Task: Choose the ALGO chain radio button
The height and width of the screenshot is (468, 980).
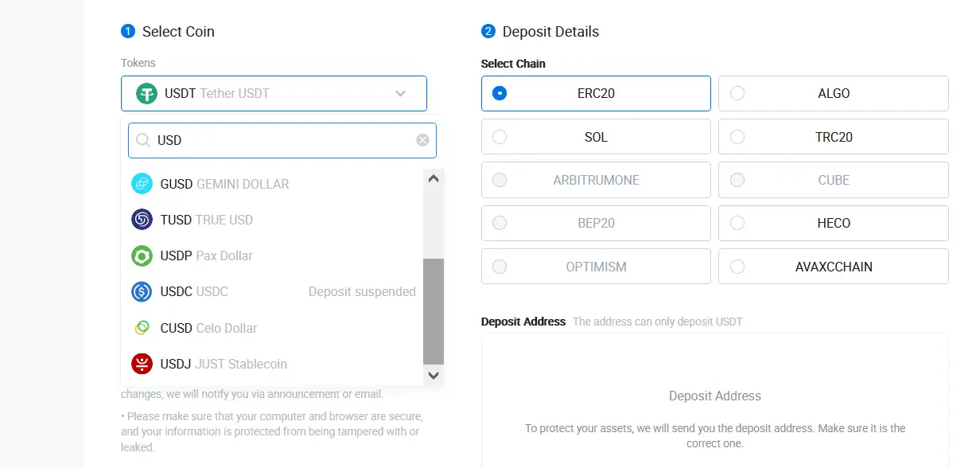Action: point(737,93)
